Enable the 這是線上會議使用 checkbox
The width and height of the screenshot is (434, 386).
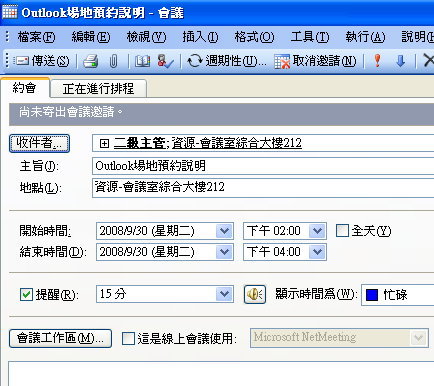click(x=128, y=338)
